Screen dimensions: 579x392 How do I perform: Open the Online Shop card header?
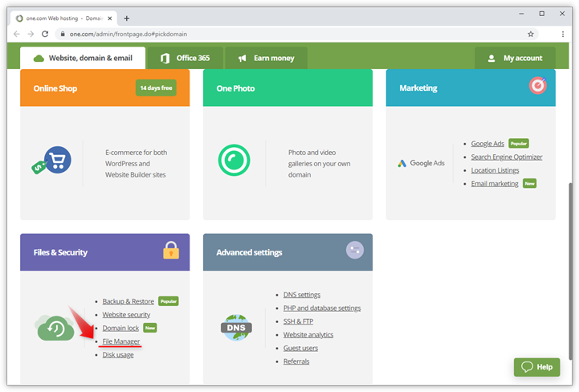pyautogui.click(x=105, y=88)
